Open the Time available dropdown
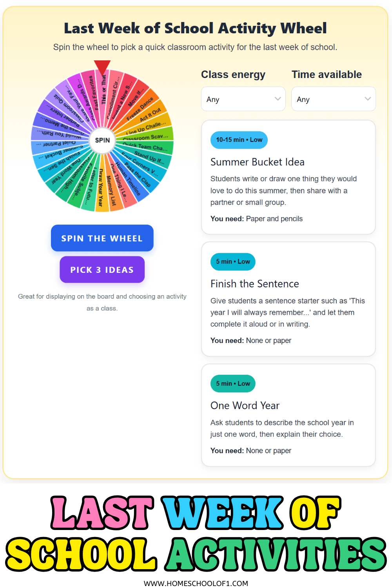 point(333,99)
